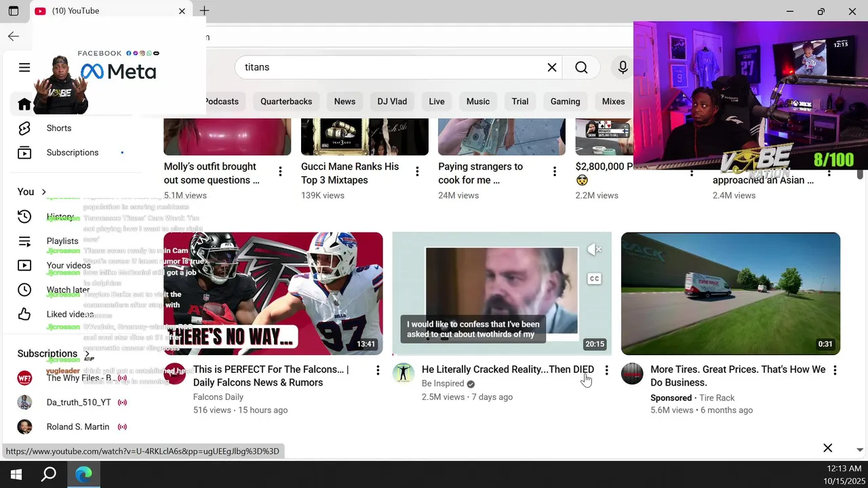The image size is (868, 488).
Task: Open 'More Tires. Great Prices' ad title
Action: pyautogui.click(x=738, y=376)
